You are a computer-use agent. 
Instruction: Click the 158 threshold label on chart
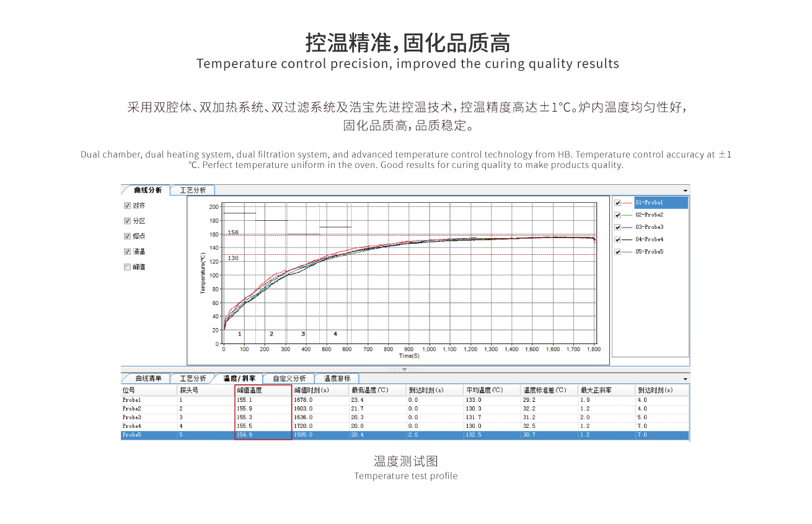click(x=233, y=233)
